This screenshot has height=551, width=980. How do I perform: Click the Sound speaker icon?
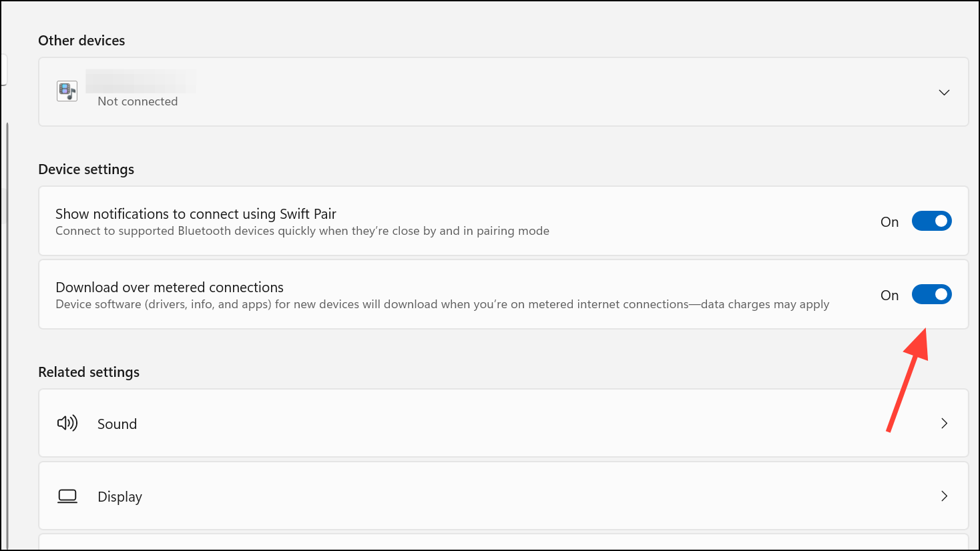67,424
